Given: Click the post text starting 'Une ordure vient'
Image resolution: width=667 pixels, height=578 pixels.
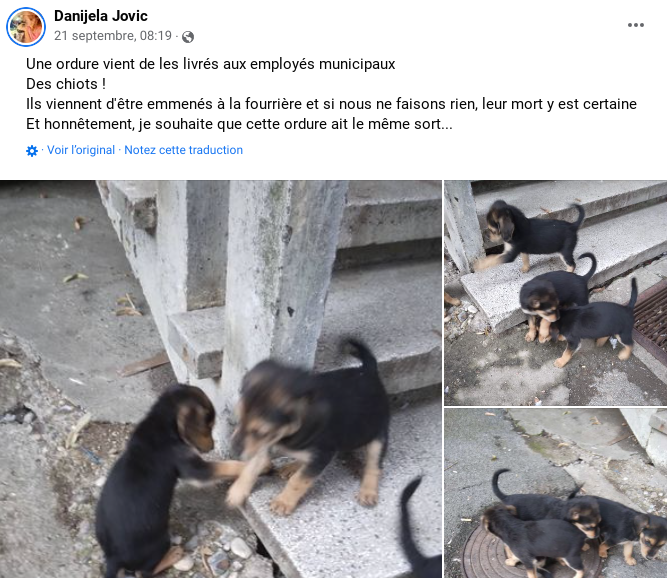Looking at the screenshot, I should 211,64.
